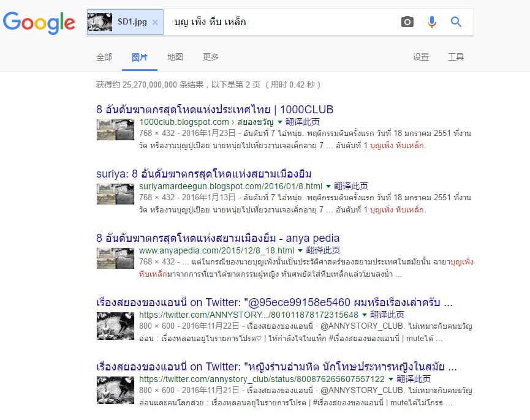The width and height of the screenshot is (530, 420).
Task: Open thumbnail of the 2016年11月21日 Twitter result
Action: 115,390
